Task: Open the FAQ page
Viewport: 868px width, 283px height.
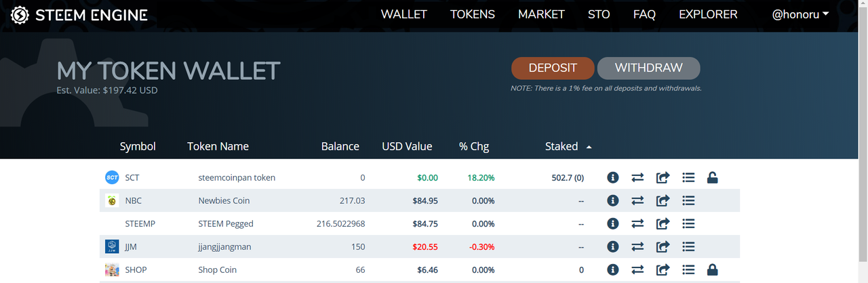Action: coord(644,14)
